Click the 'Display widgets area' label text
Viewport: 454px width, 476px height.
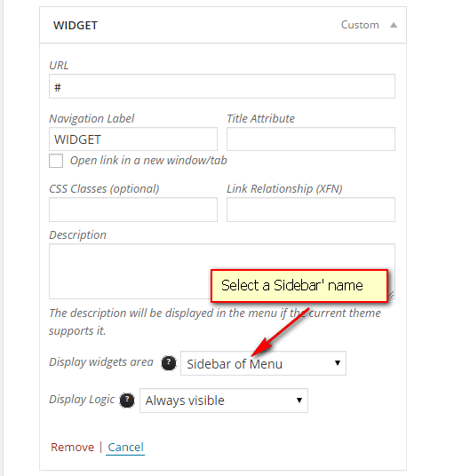101,361
